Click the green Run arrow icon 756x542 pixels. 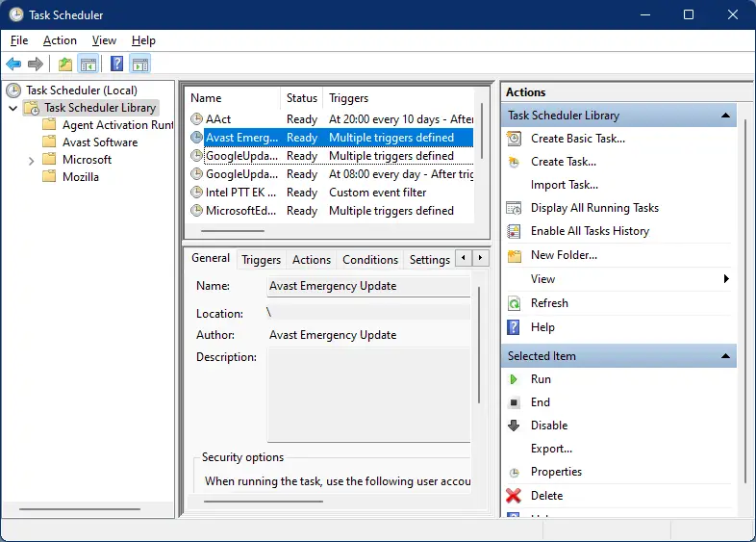514,379
